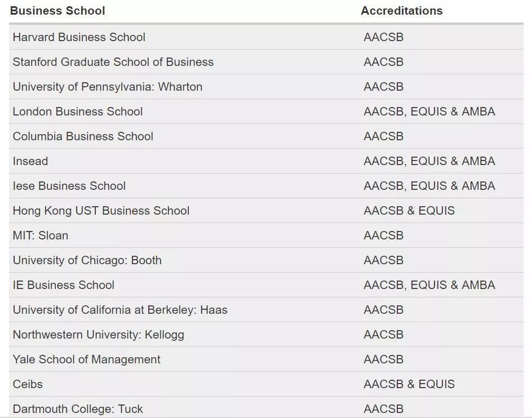
Task: Select the MIT: Sloan entry
Action: click(x=41, y=235)
